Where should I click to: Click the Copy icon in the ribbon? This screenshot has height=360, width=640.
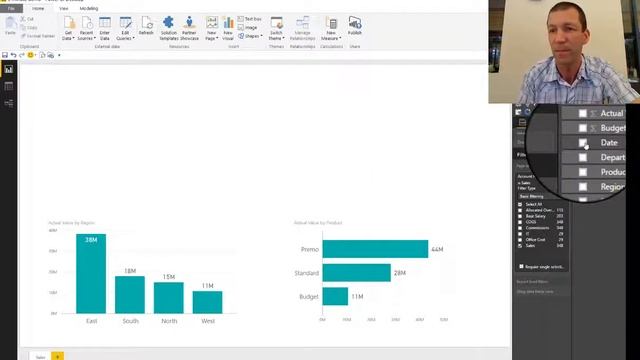coord(23,28)
